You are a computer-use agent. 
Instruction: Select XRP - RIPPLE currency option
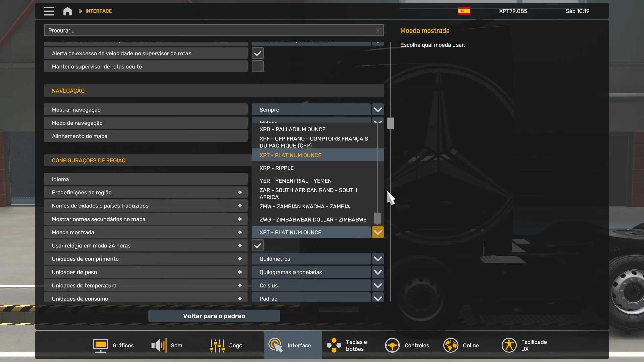click(x=277, y=168)
